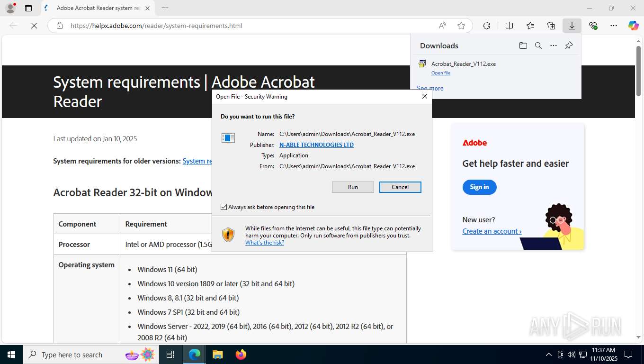Add this page to favorites

tap(461, 26)
